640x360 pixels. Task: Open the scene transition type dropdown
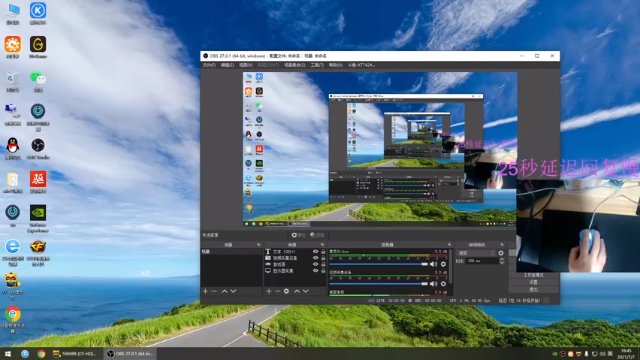[476, 253]
